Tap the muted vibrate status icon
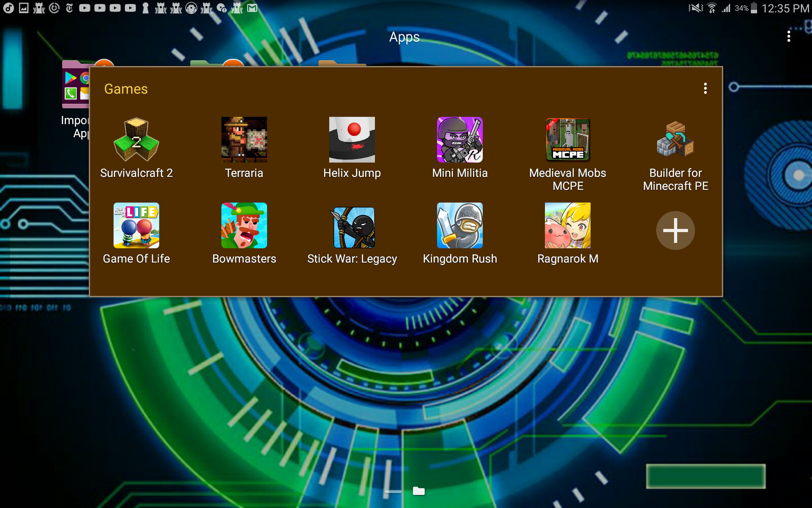Viewport: 812px width, 508px height. pyautogui.click(x=695, y=8)
